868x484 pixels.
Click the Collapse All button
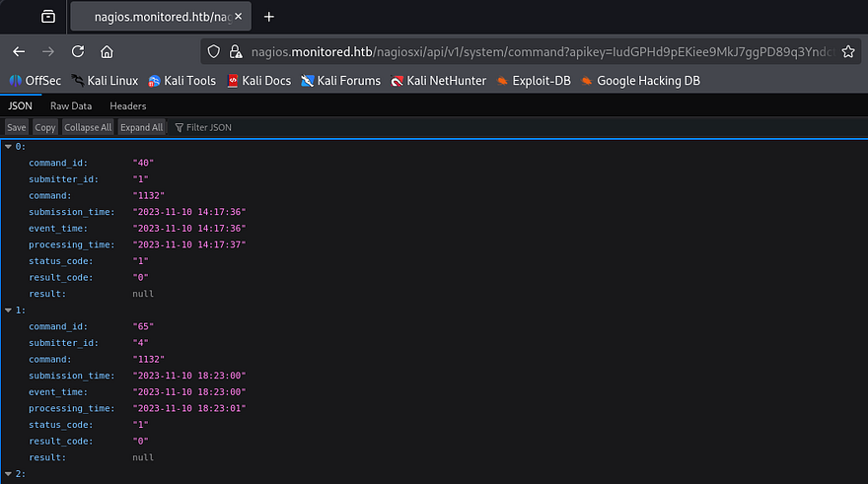pyautogui.click(x=88, y=127)
